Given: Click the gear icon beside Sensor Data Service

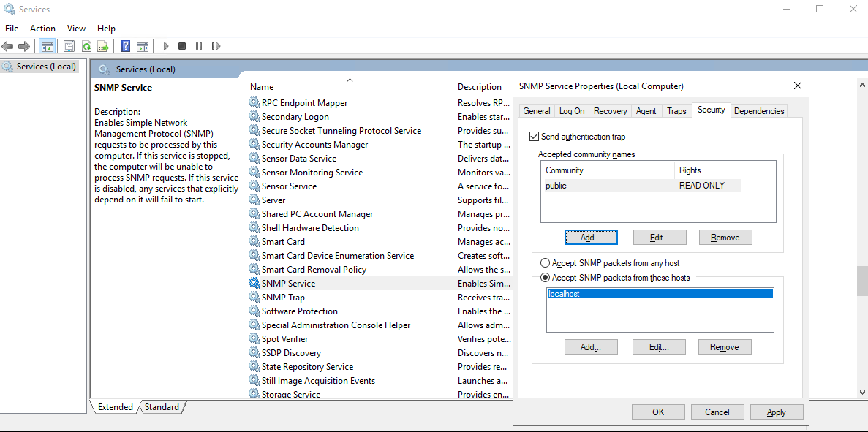Looking at the screenshot, I should [x=254, y=158].
